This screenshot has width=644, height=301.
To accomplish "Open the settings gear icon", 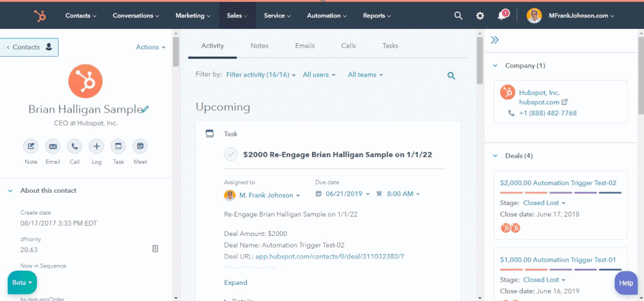I will pos(480,15).
